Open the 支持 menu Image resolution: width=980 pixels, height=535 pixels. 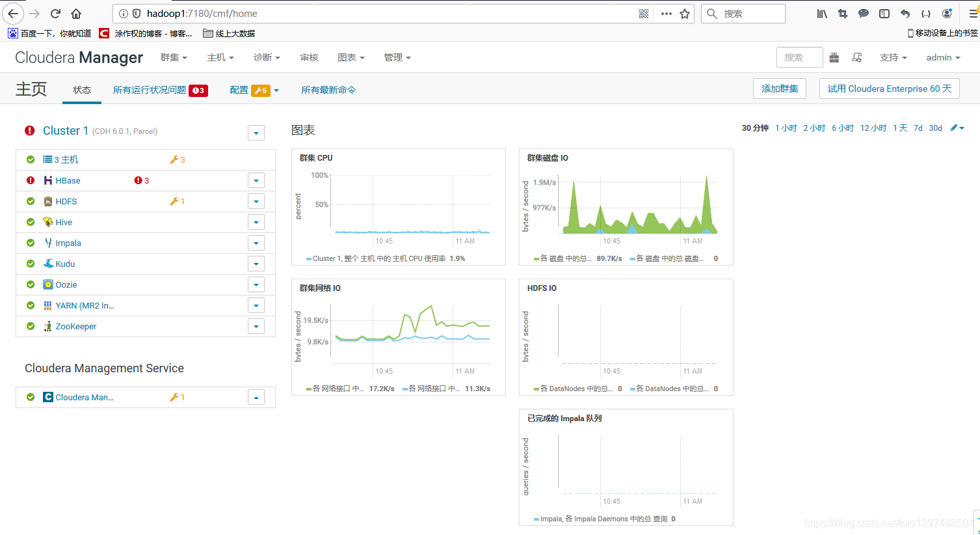[893, 58]
